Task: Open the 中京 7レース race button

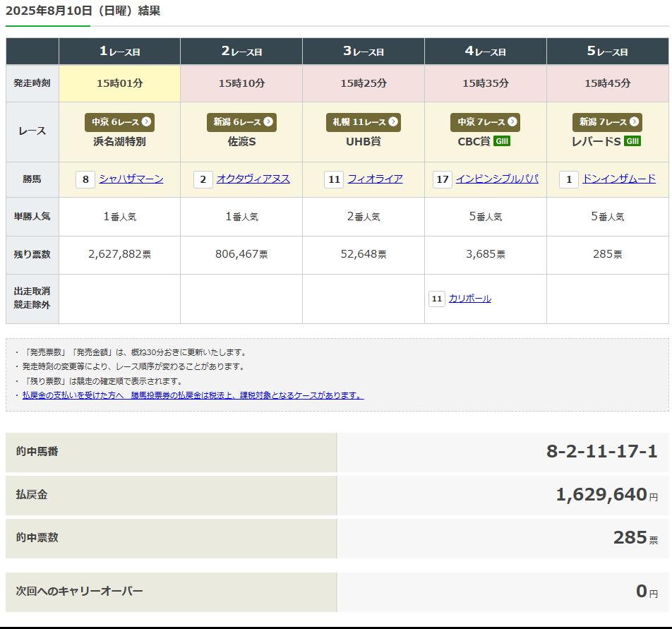Action: pos(485,122)
